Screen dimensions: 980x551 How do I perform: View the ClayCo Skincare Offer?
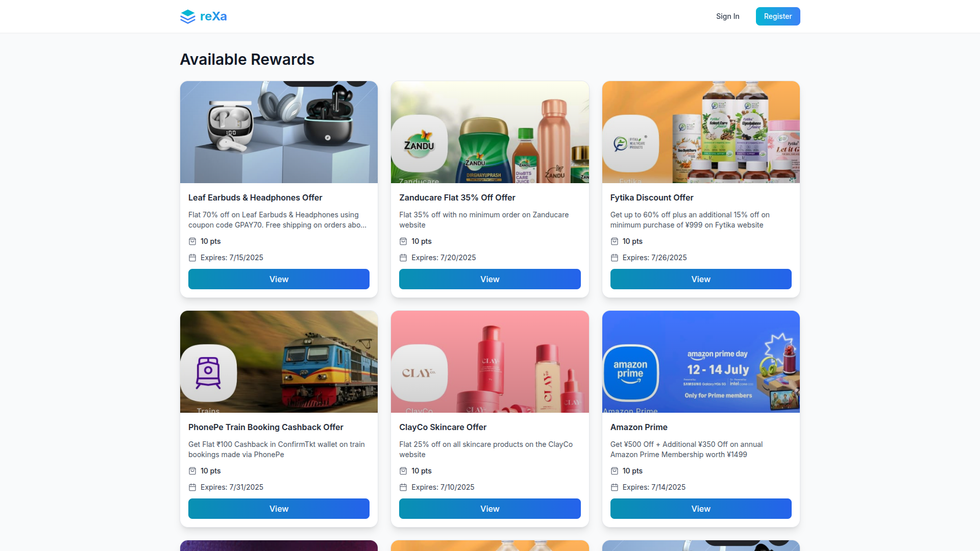click(490, 509)
